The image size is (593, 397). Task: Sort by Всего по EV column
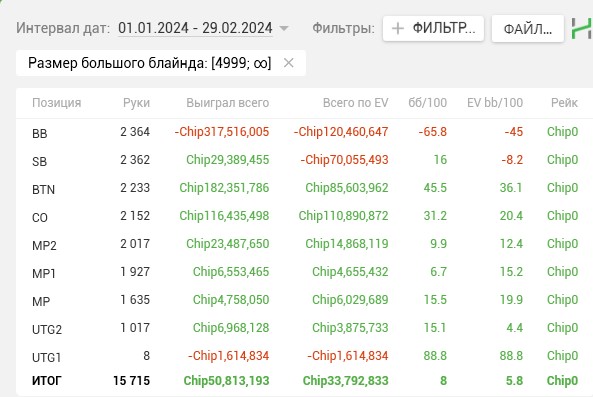tap(355, 103)
